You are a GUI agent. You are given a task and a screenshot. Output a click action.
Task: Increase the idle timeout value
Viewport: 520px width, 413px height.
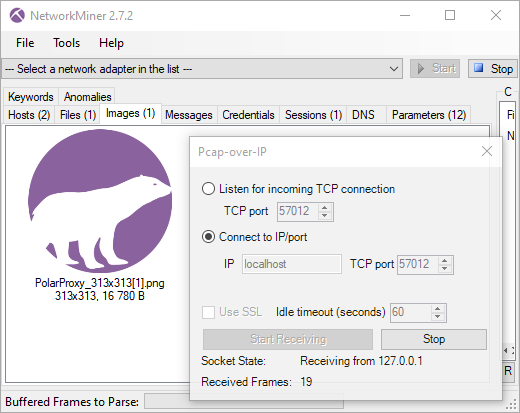pyautogui.click(x=438, y=309)
